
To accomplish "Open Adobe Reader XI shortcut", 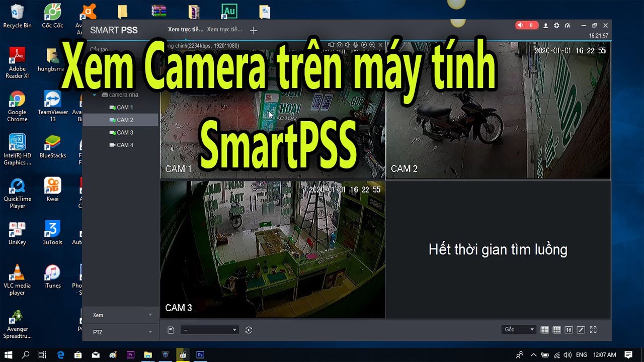I will [17, 63].
